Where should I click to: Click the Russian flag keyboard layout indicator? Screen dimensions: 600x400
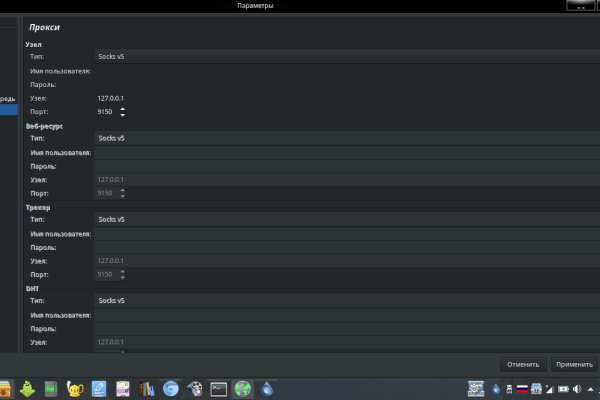[521, 389]
